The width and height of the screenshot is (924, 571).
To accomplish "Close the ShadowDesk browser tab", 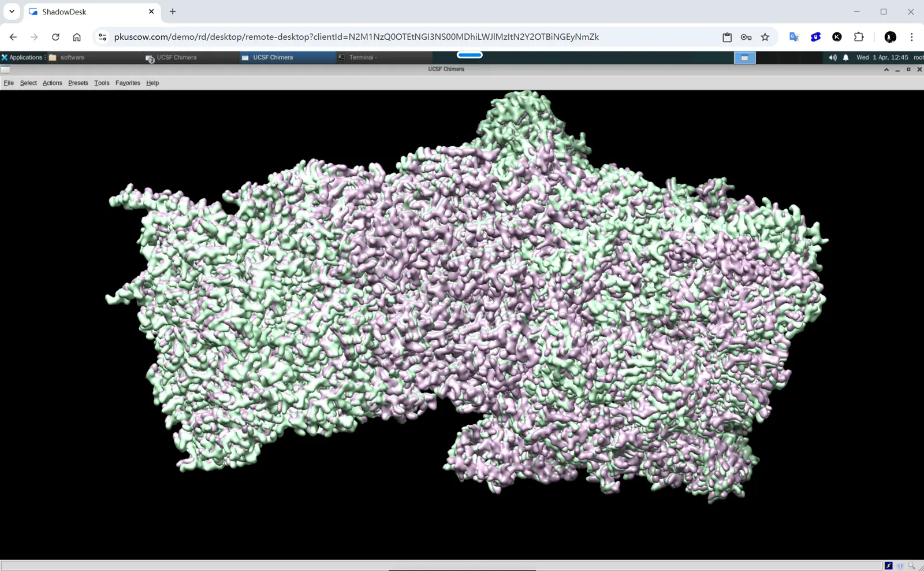I will tap(151, 12).
